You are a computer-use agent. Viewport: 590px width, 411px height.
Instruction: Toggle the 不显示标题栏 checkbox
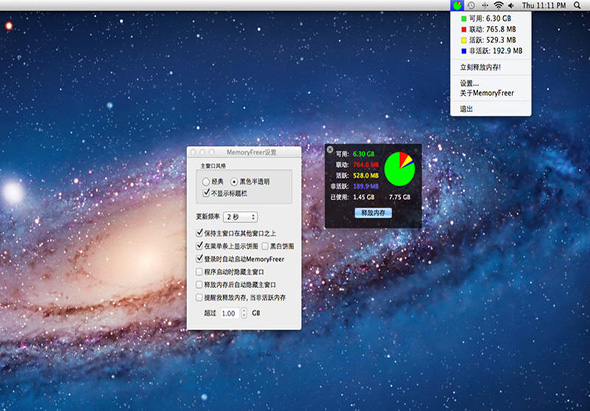tap(206, 193)
